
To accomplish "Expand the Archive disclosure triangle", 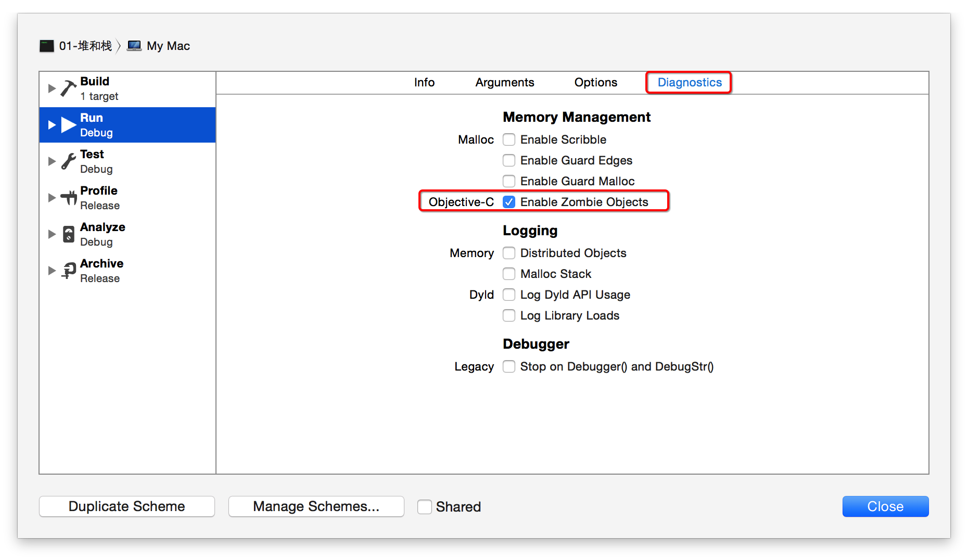I will (52, 271).
